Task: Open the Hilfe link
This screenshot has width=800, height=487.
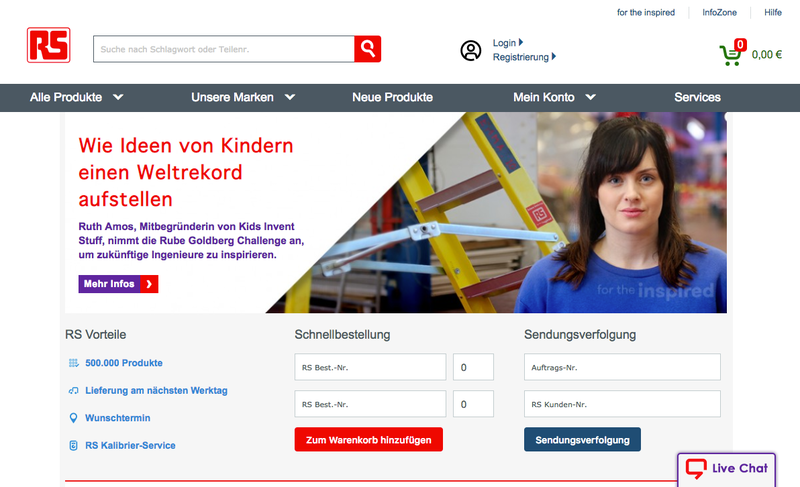Action: pyautogui.click(x=773, y=12)
